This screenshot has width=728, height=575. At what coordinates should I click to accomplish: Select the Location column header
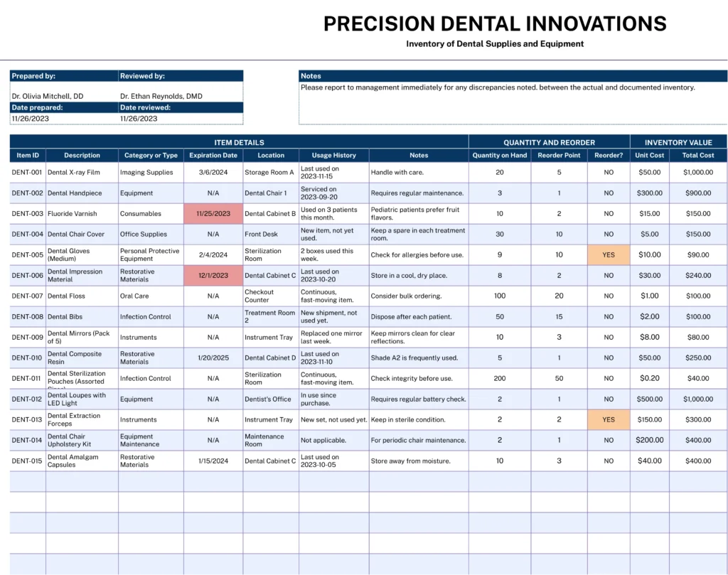click(271, 156)
